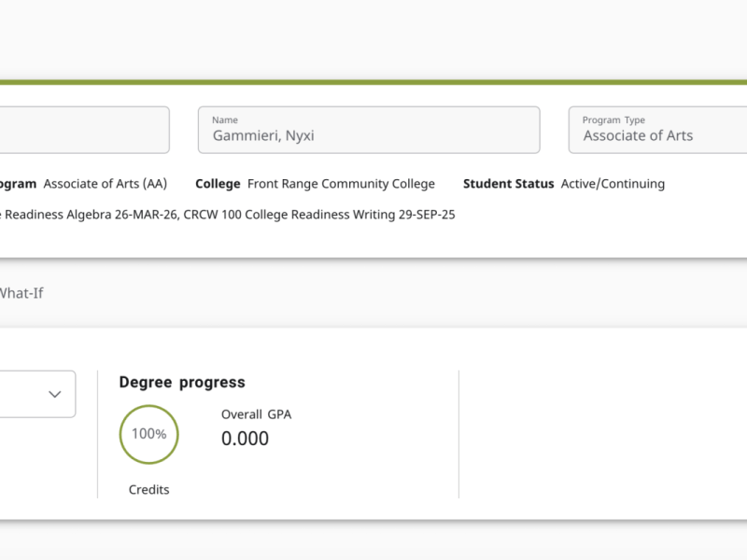Click the Front Range Community College text
The image size is (747, 560).
pos(341,184)
